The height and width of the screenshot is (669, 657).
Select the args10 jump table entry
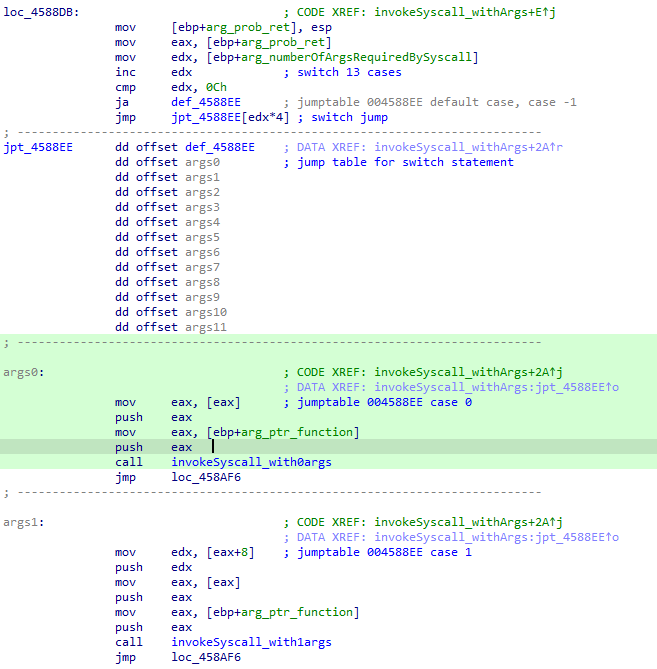click(206, 312)
